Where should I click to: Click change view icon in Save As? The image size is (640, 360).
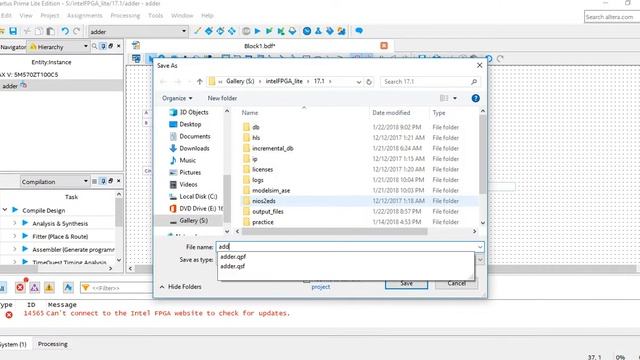444,98
